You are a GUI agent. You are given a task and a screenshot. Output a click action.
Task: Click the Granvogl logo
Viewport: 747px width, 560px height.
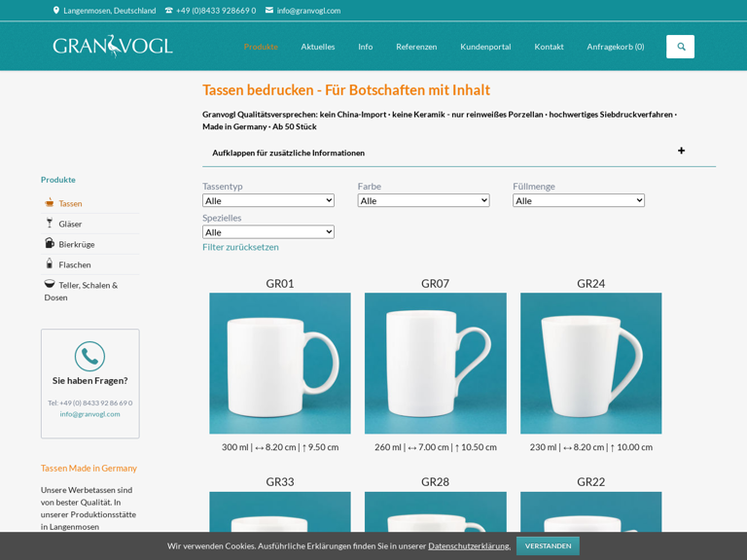(113, 46)
